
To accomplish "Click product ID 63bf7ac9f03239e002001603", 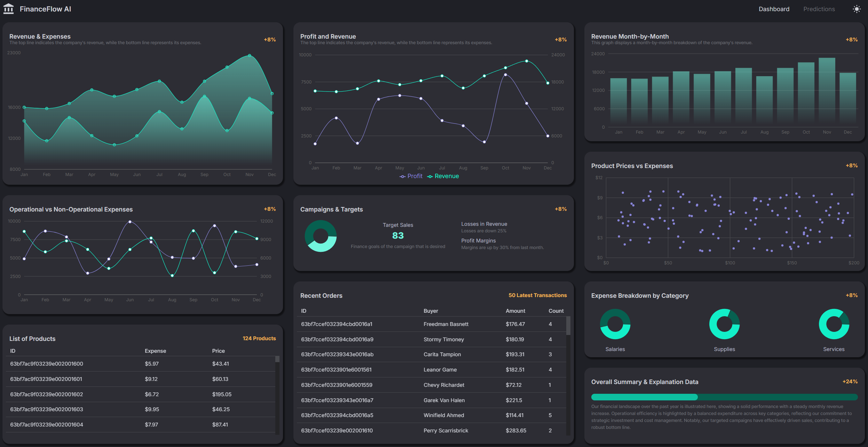I will click(47, 409).
